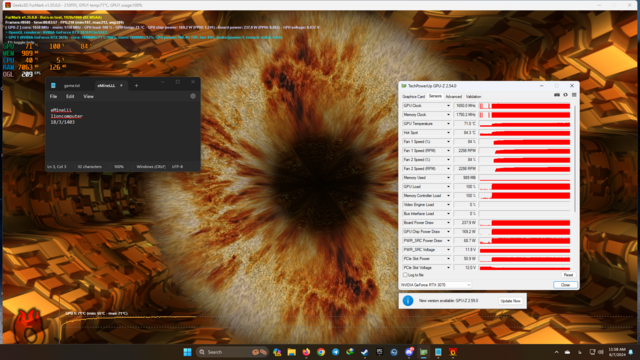This screenshot has width=640, height=360.
Task: Click the 'lioncomputer' line in Notepad
Action: pyautogui.click(x=67, y=116)
